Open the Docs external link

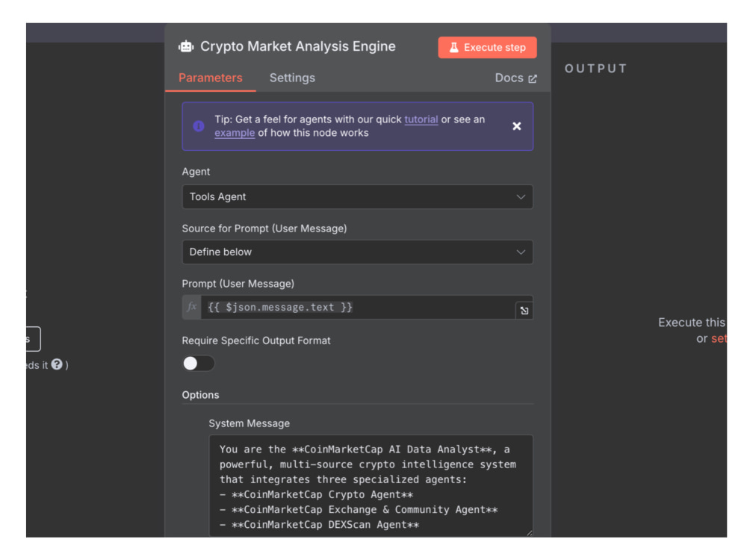pos(515,78)
